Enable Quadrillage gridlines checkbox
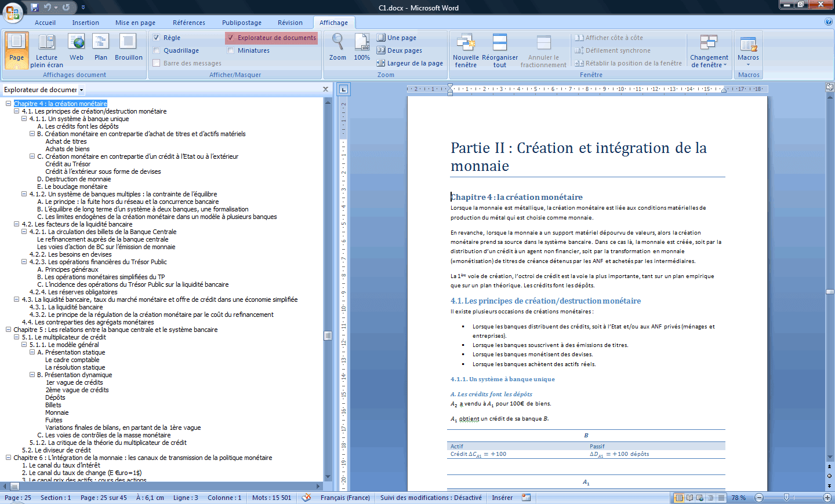Viewport: 835px width, 504px height. tap(157, 50)
